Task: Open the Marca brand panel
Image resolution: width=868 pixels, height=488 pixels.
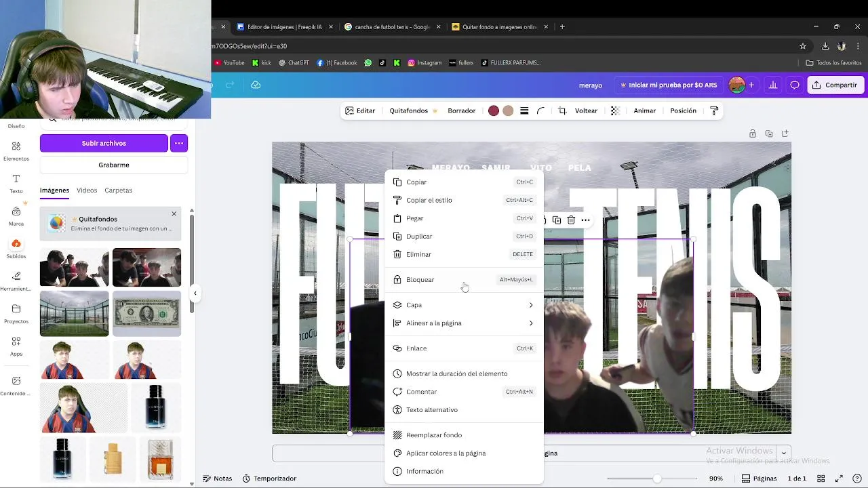Action: click(x=16, y=216)
